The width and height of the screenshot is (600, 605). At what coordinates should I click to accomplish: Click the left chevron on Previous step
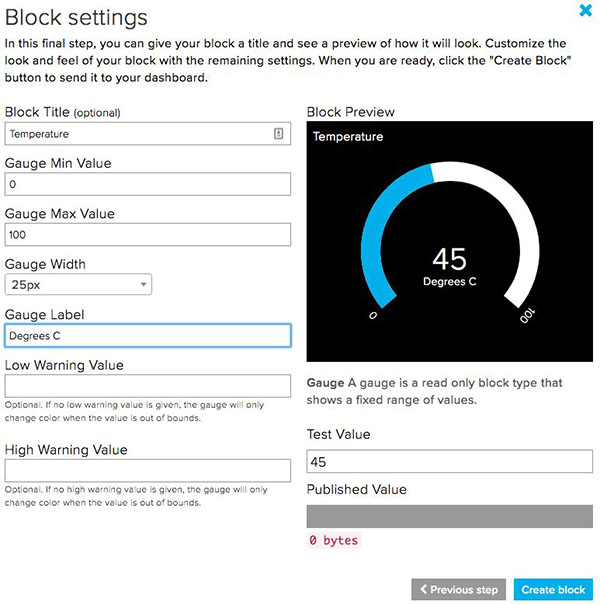pos(424,590)
